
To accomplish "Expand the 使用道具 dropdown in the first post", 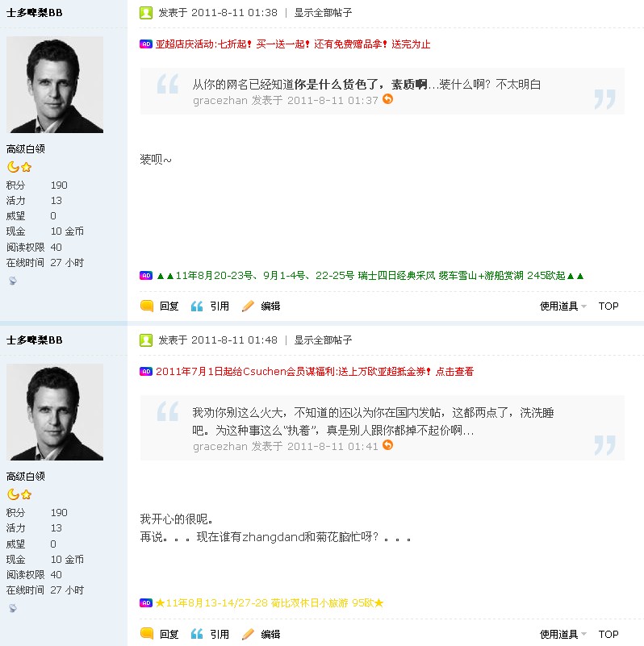I will click(562, 306).
